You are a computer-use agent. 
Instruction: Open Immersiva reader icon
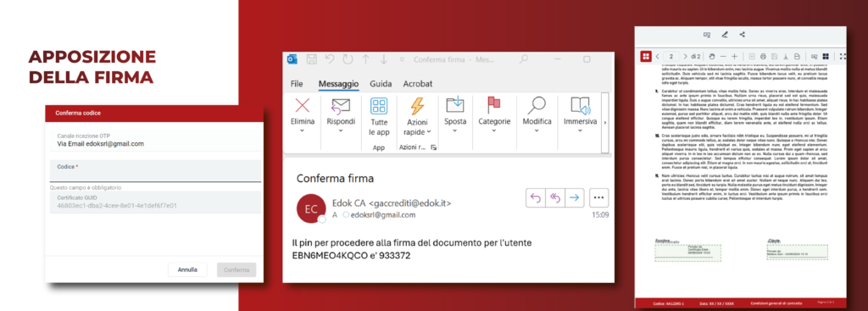pos(580,105)
